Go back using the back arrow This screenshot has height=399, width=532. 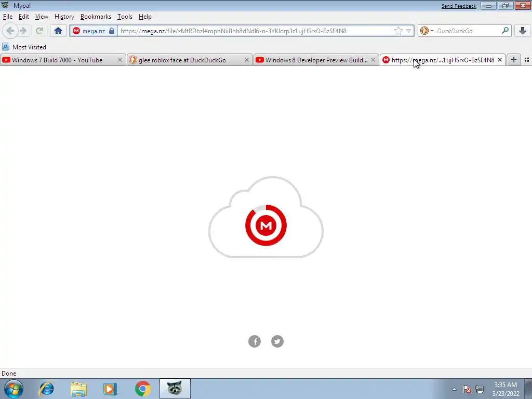tap(10, 31)
